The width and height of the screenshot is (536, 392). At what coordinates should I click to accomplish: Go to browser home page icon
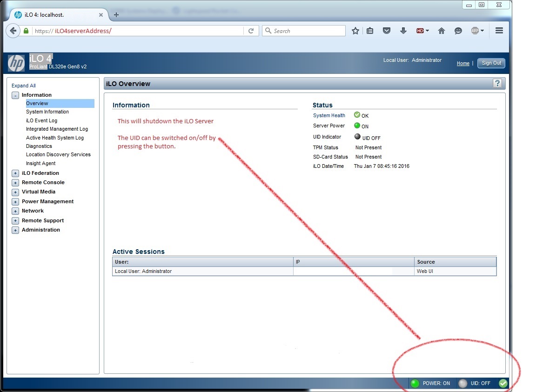click(441, 31)
